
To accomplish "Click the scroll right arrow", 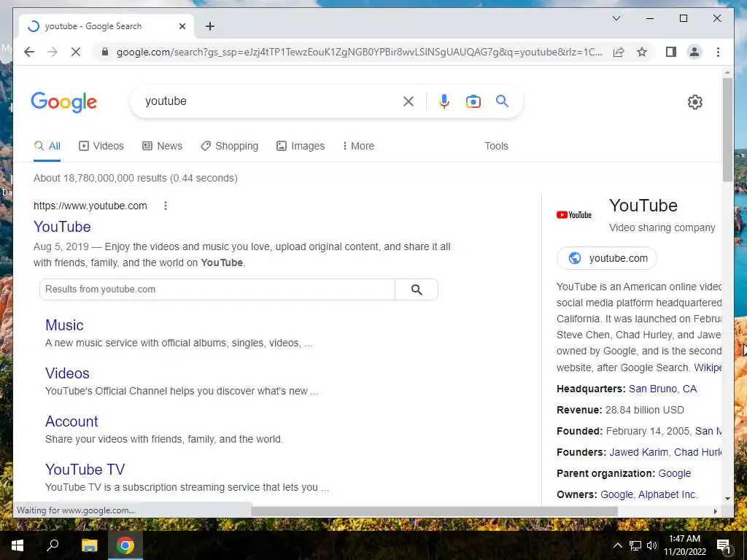I will click(715, 511).
